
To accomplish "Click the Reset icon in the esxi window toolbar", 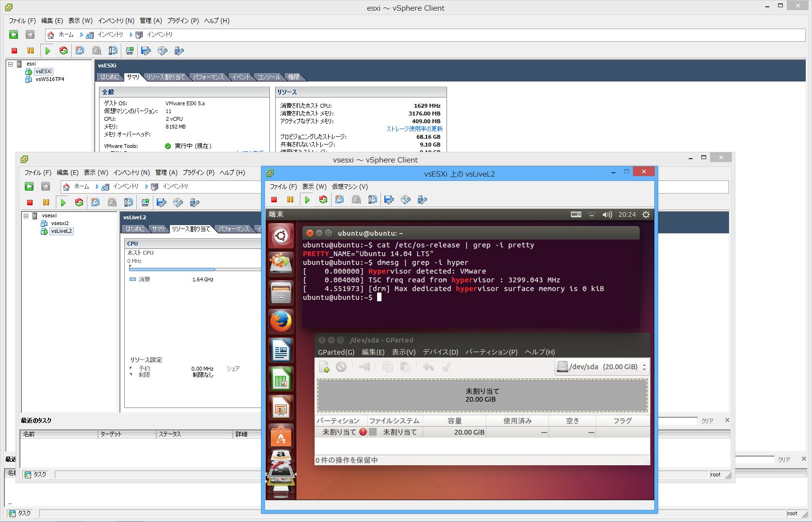I will [x=64, y=50].
